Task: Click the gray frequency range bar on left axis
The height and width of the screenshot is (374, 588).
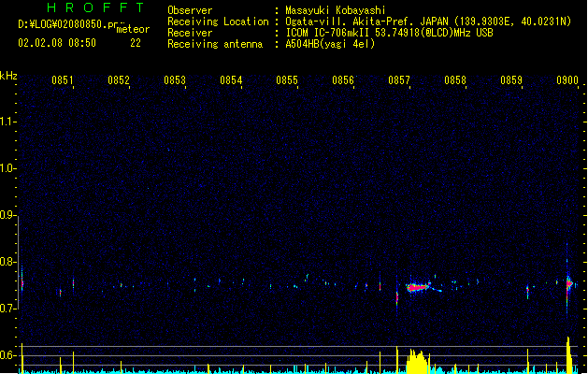Action: pos(19,262)
